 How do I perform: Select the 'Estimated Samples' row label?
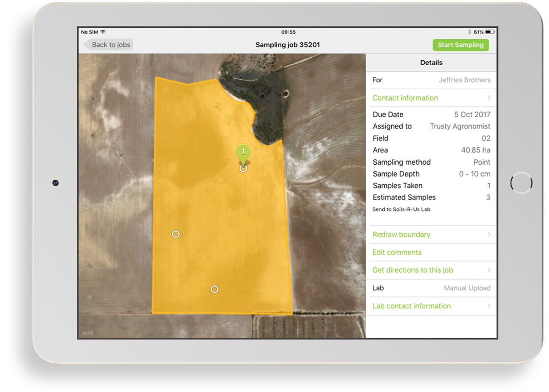pyautogui.click(x=404, y=198)
